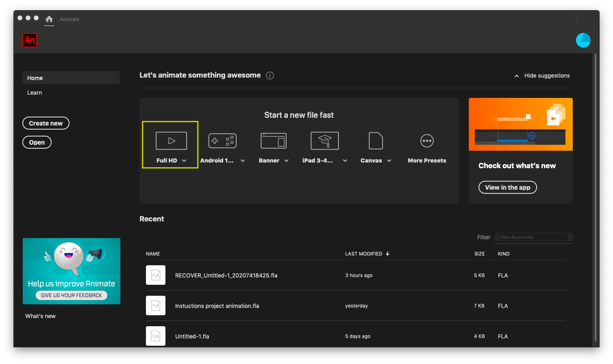Click Give Us Your Feedback button
The image size is (613, 364).
[72, 295]
